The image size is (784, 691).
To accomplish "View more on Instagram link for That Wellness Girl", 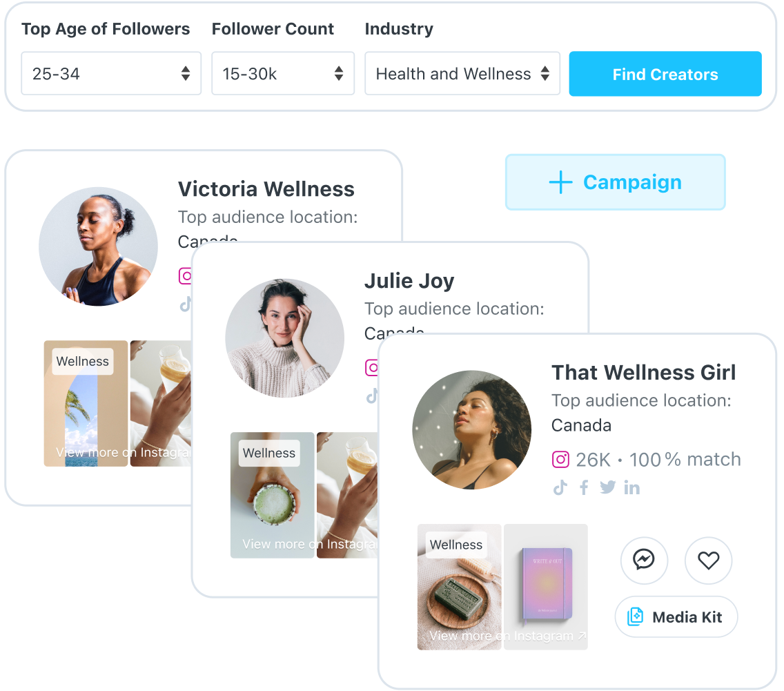I will click(507, 636).
